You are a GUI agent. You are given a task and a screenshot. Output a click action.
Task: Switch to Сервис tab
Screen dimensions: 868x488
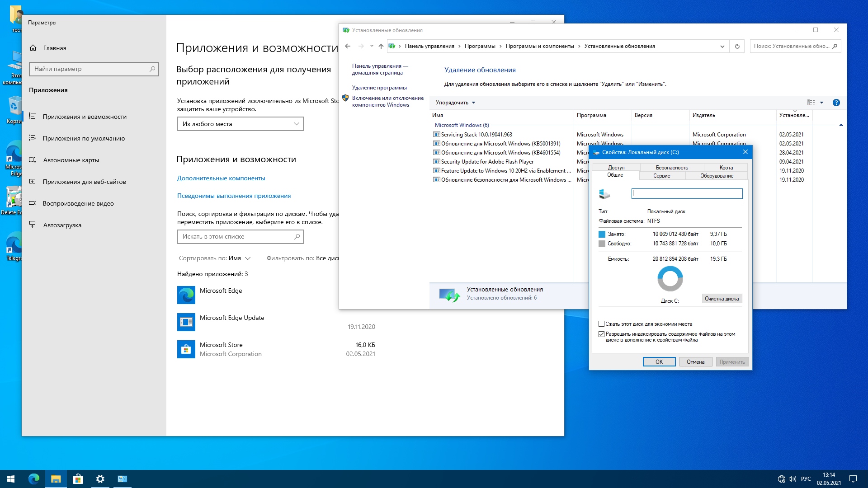tap(661, 176)
